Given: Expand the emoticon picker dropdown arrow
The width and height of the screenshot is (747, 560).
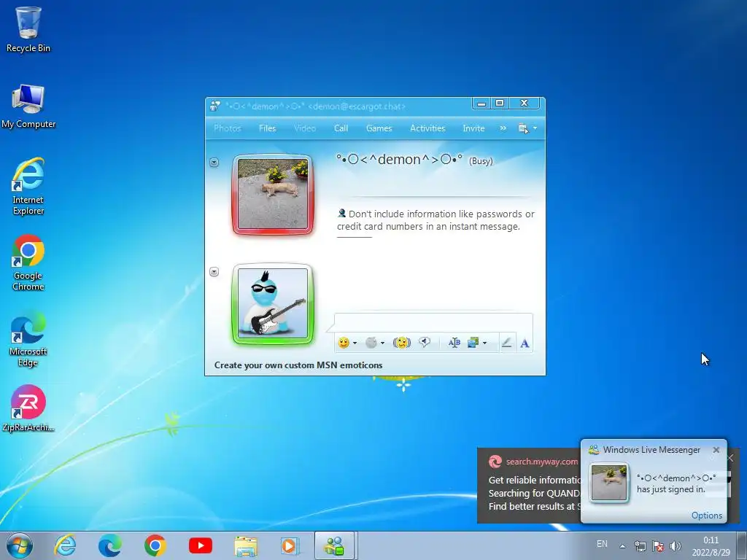Looking at the screenshot, I should coord(355,343).
